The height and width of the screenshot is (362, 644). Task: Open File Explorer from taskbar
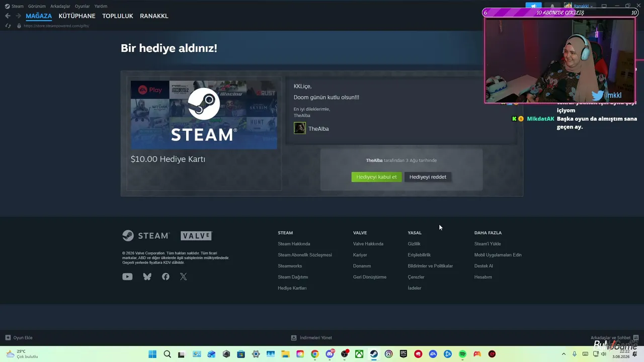coord(285,354)
